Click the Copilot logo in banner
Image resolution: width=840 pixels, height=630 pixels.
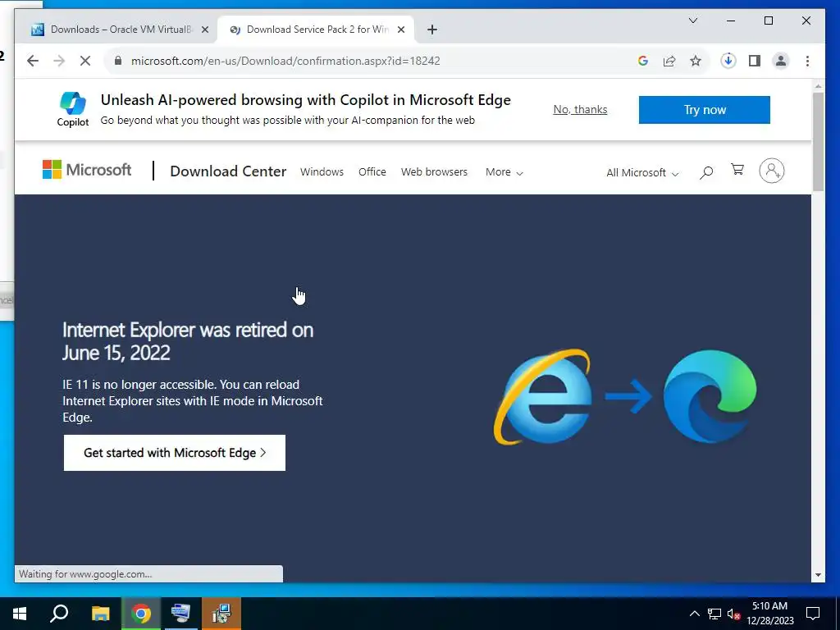73,109
